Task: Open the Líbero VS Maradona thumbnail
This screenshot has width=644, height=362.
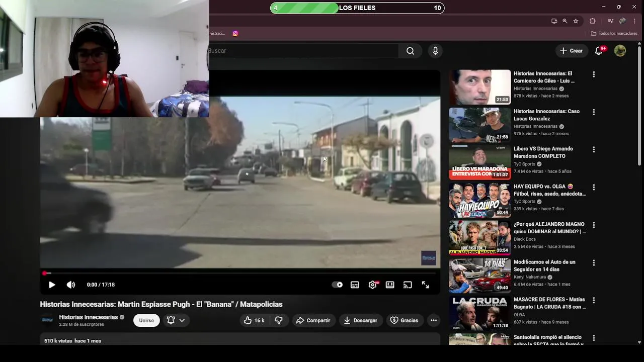Action: pyautogui.click(x=479, y=162)
